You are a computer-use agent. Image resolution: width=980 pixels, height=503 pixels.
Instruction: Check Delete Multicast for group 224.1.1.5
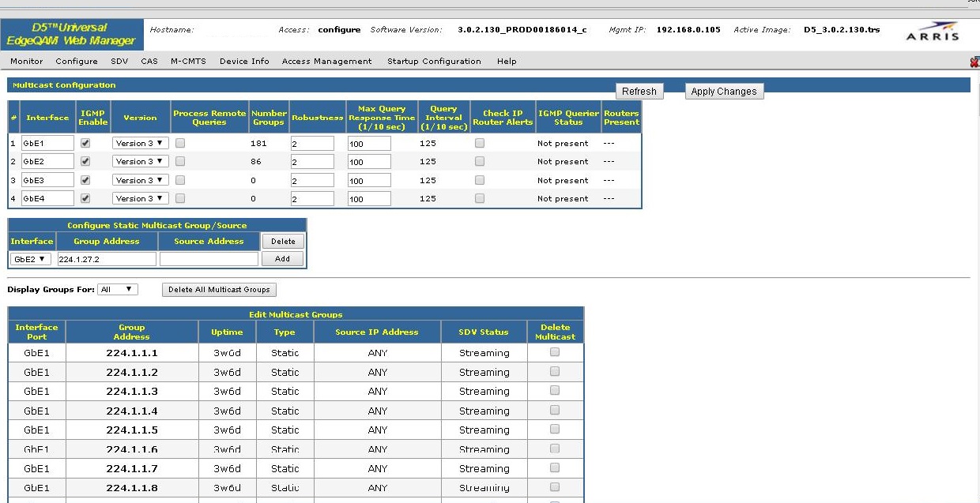point(555,429)
